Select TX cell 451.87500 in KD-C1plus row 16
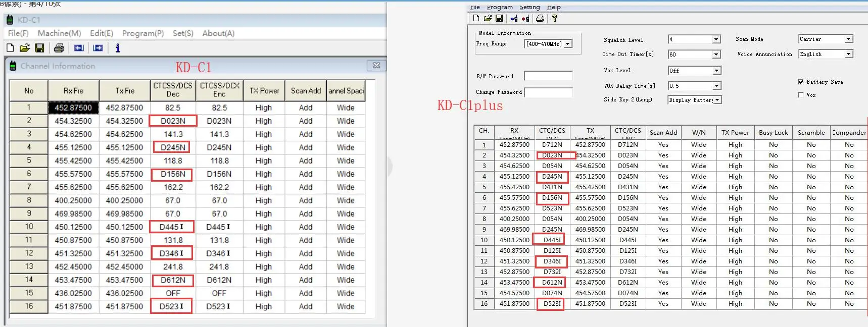 coord(590,304)
